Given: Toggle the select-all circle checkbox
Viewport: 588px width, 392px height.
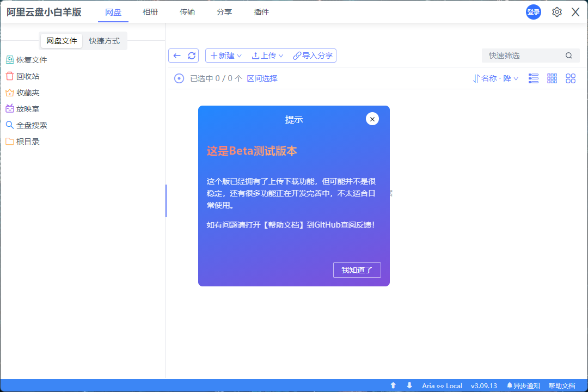Looking at the screenshot, I should point(179,78).
